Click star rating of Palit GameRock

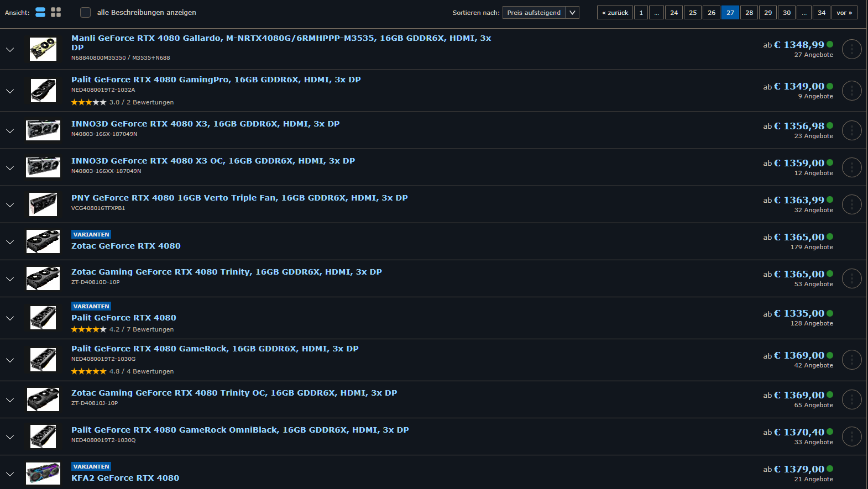click(88, 371)
